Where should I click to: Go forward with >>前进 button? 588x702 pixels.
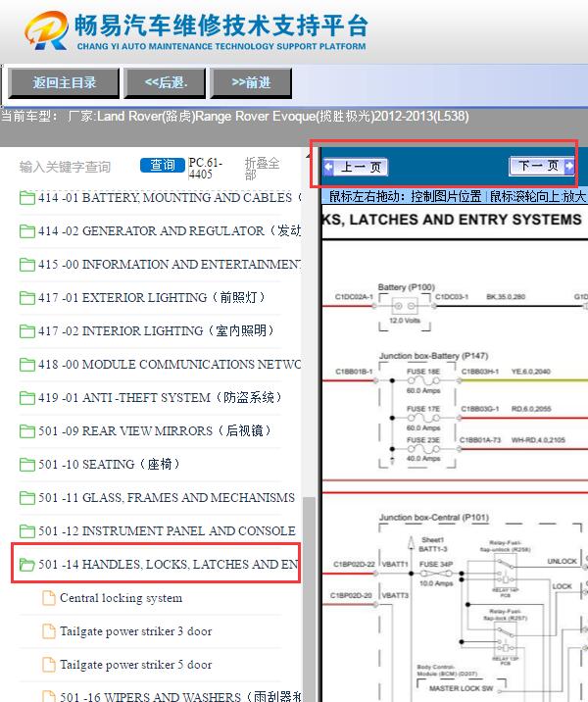pos(251,82)
